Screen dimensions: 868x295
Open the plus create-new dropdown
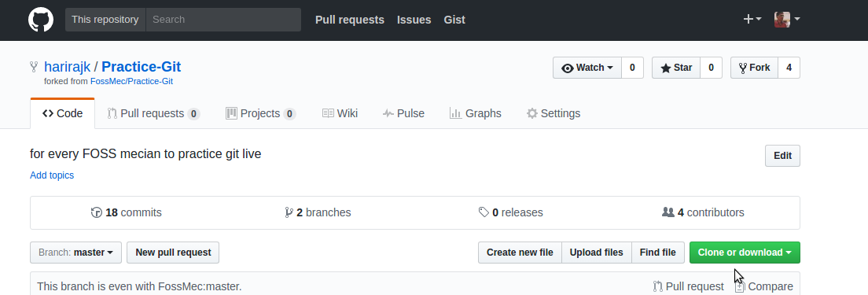tap(752, 20)
